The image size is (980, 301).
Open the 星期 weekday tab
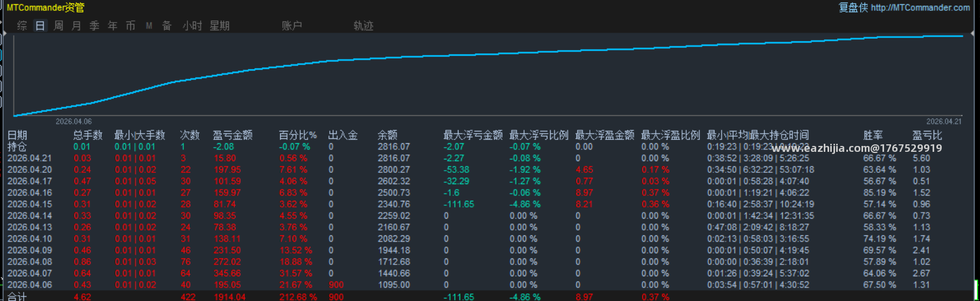[220, 25]
